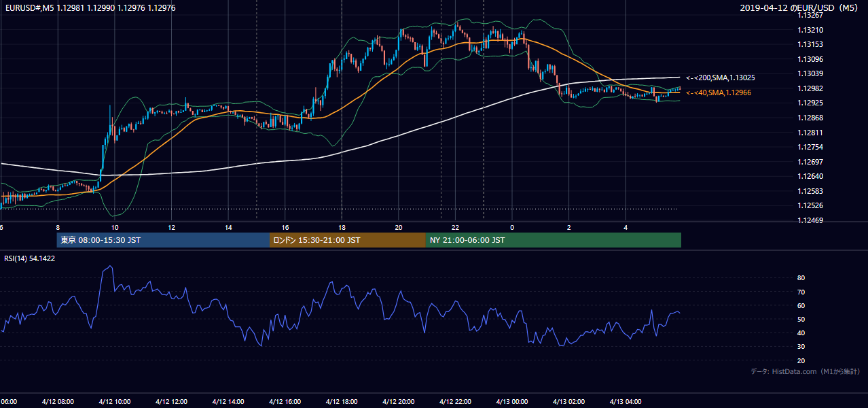Click the 4/12 08:00 time label

pyautogui.click(x=58, y=402)
